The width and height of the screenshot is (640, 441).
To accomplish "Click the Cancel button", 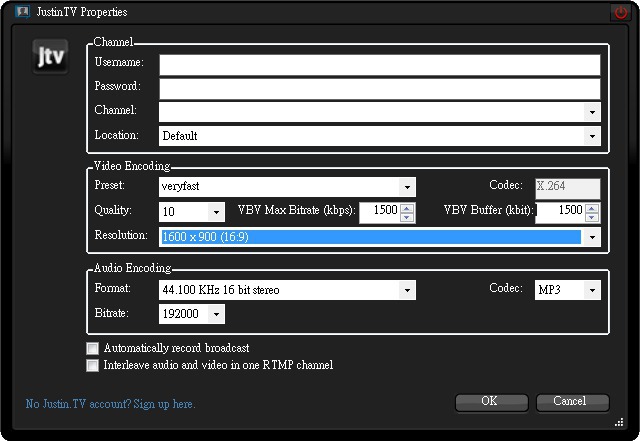I will (x=572, y=402).
